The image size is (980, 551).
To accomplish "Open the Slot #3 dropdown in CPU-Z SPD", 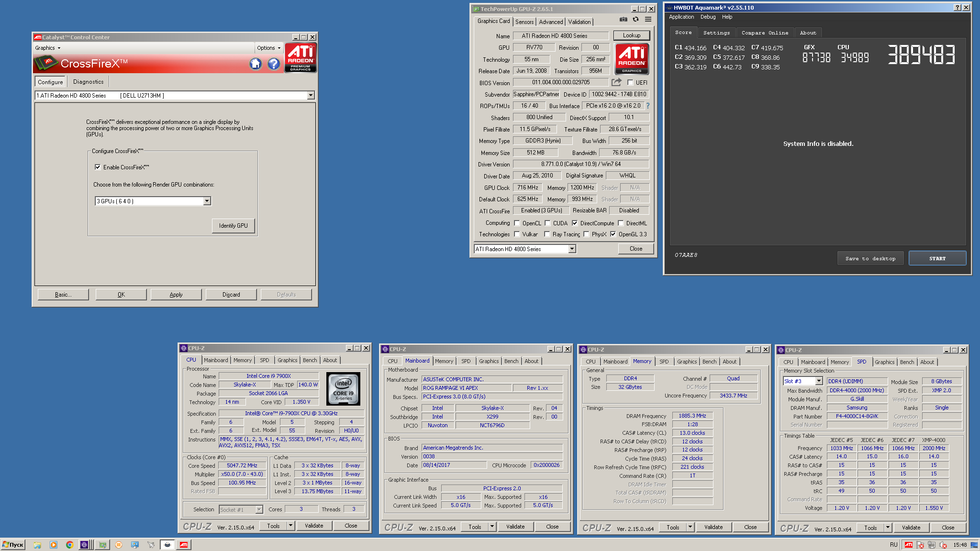I will tap(819, 381).
